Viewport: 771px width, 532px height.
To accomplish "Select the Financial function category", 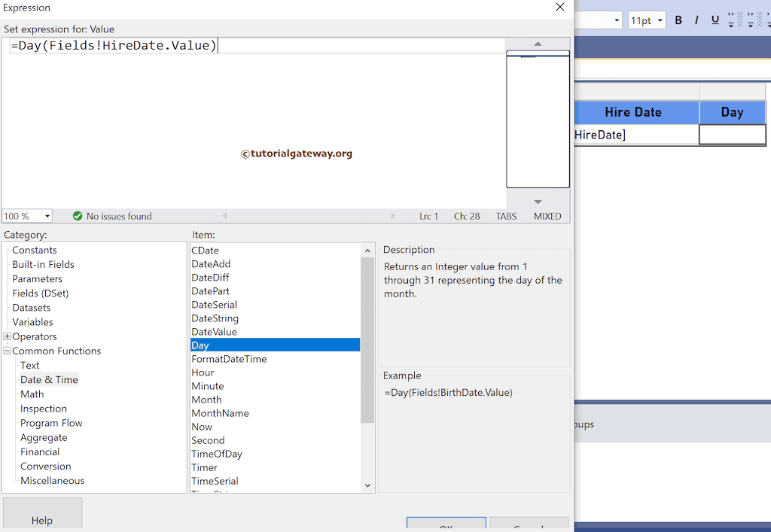I will coord(40,452).
